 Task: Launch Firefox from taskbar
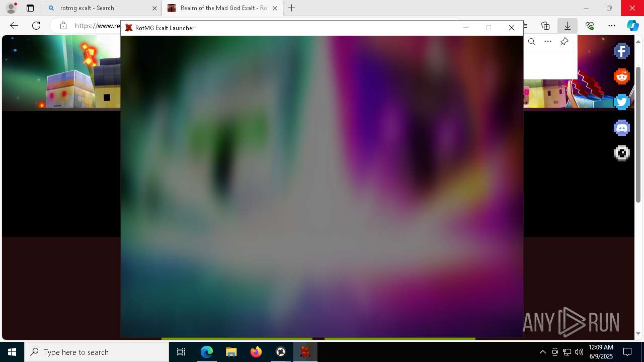(256, 352)
